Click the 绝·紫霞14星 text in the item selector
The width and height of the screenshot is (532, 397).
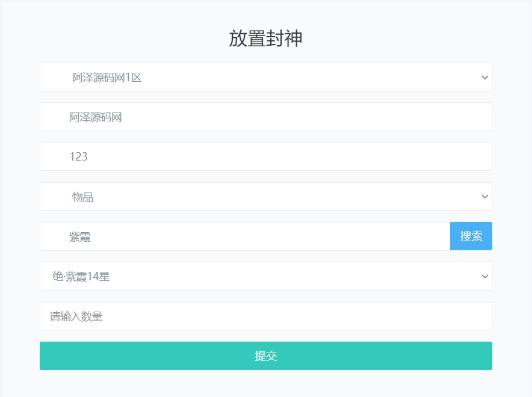coord(81,277)
